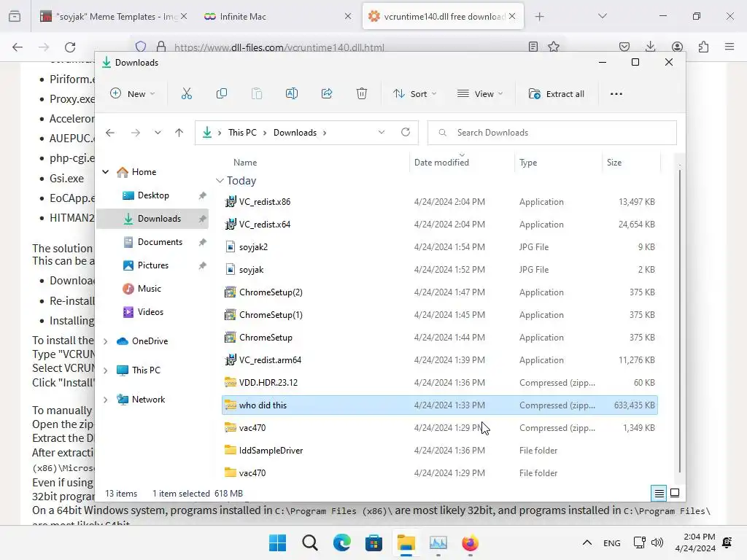Show hidden system tray icons chevron
747x560 pixels.
587,542
